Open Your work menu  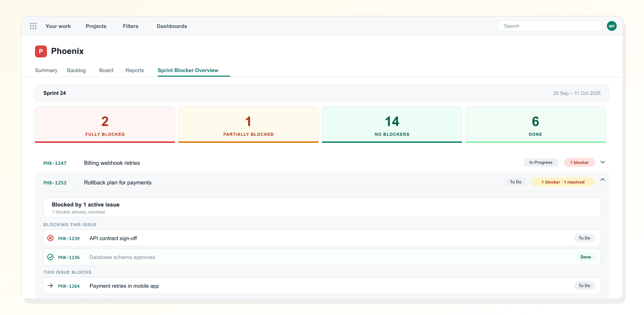[58, 26]
